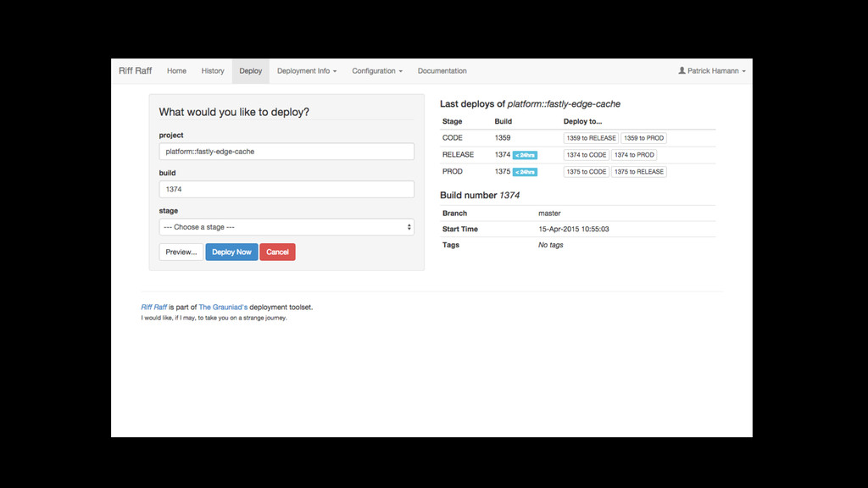Click the Riff Raff footer link
868x488 pixels.
154,307
